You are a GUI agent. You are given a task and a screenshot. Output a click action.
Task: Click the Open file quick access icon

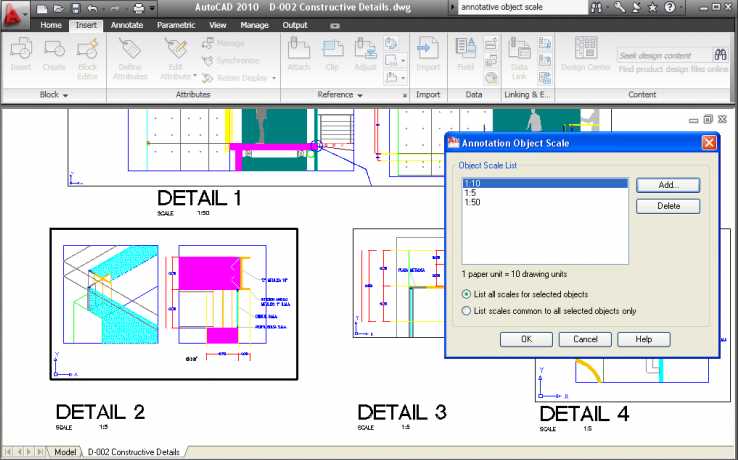click(x=59, y=8)
